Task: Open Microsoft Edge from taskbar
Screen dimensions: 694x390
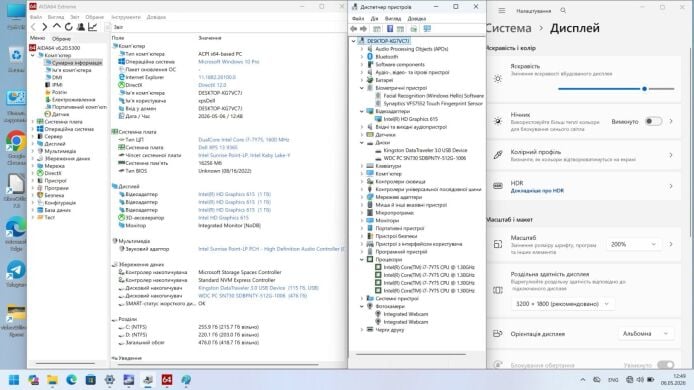Action: (71, 380)
